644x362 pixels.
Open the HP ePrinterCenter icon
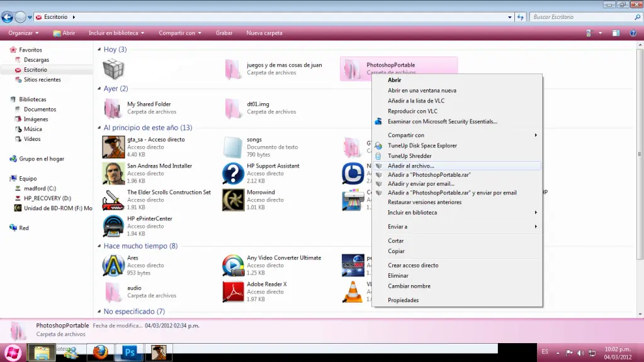pos(113,226)
